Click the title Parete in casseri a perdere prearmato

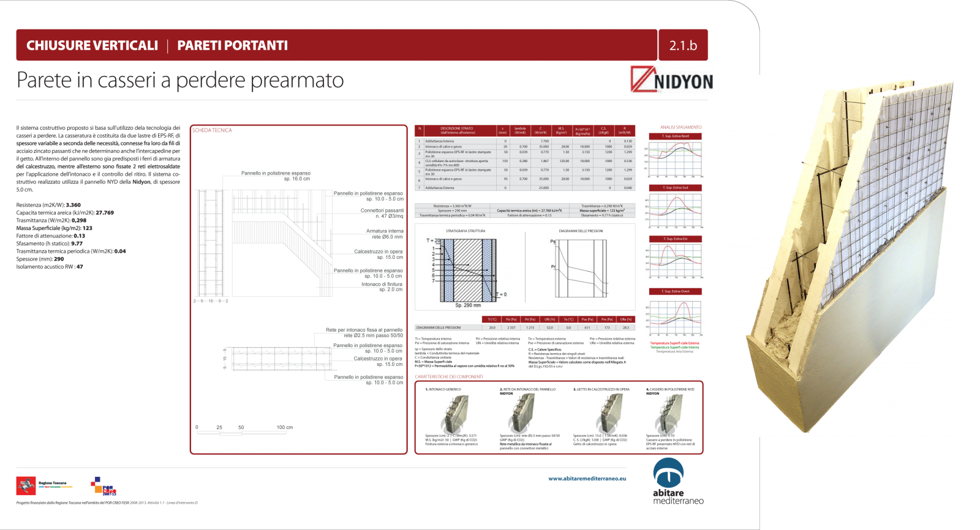(180, 80)
